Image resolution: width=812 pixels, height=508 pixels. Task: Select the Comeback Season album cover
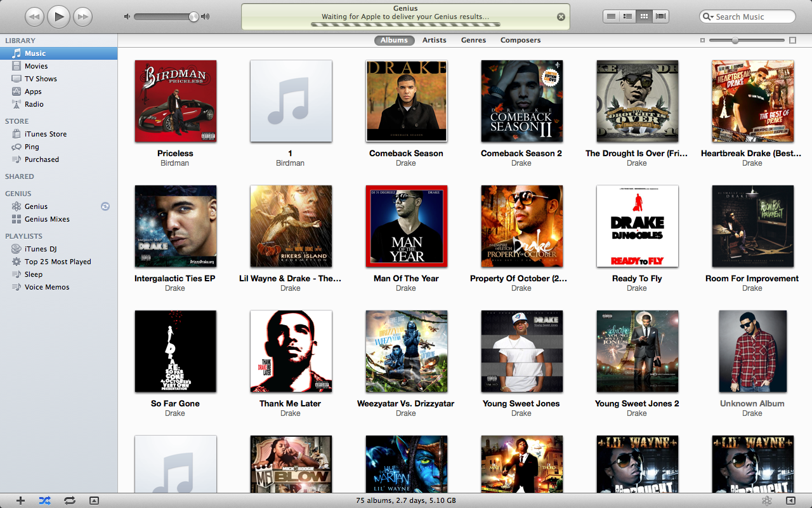407,101
